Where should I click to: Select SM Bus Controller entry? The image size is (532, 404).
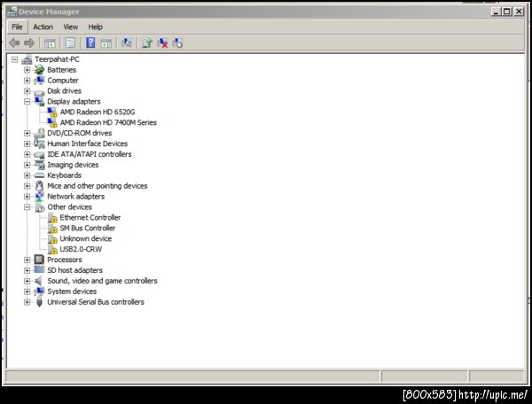point(88,228)
